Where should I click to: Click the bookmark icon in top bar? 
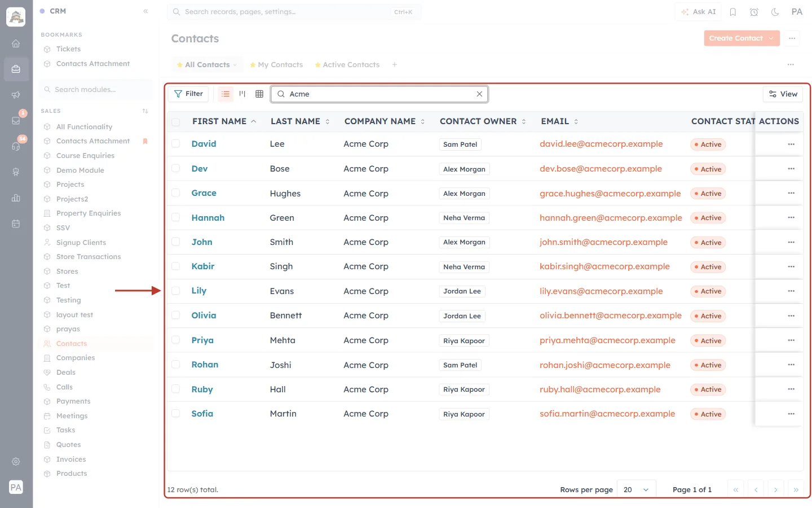[733, 12]
